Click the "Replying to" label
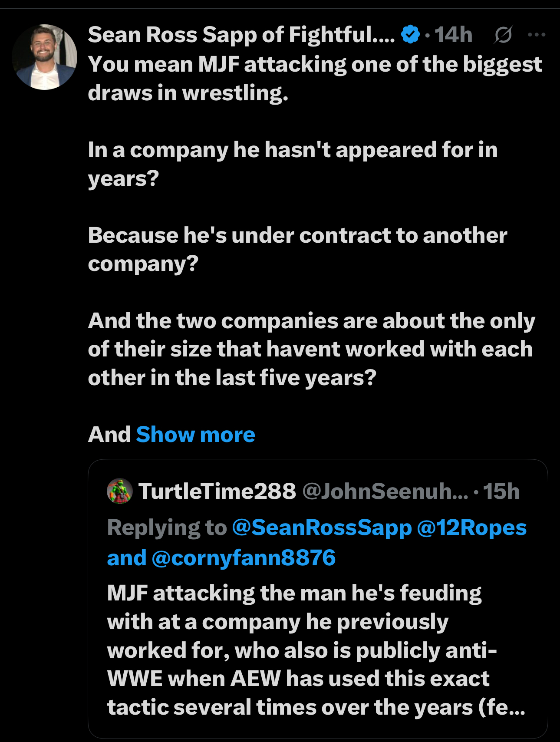This screenshot has height=742, width=560. click(x=167, y=528)
